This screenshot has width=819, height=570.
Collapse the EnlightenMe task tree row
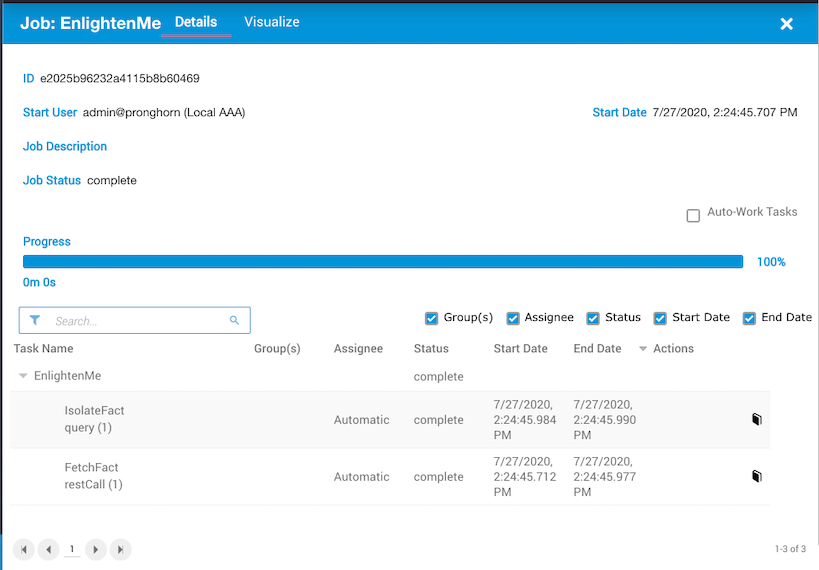[x=23, y=376]
